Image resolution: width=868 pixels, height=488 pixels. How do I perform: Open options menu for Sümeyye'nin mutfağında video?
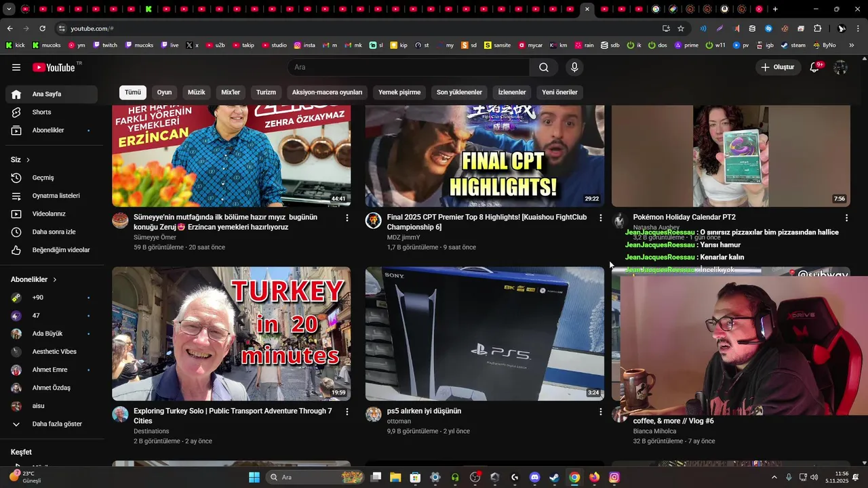(x=347, y=218)
